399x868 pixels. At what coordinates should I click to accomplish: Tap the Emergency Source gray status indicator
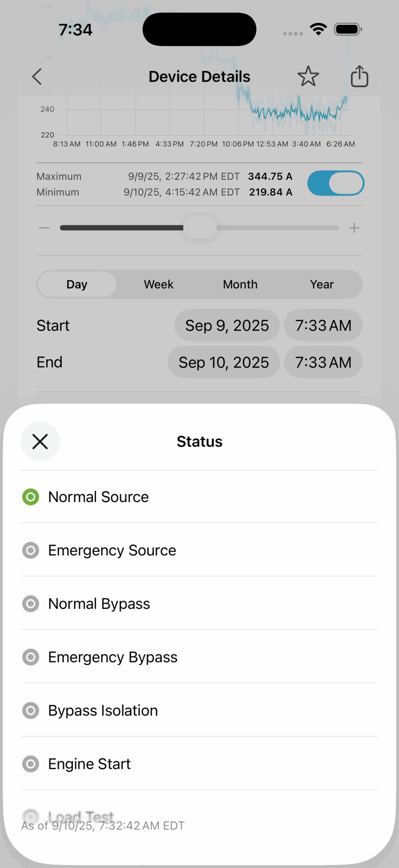pos(30,550)
